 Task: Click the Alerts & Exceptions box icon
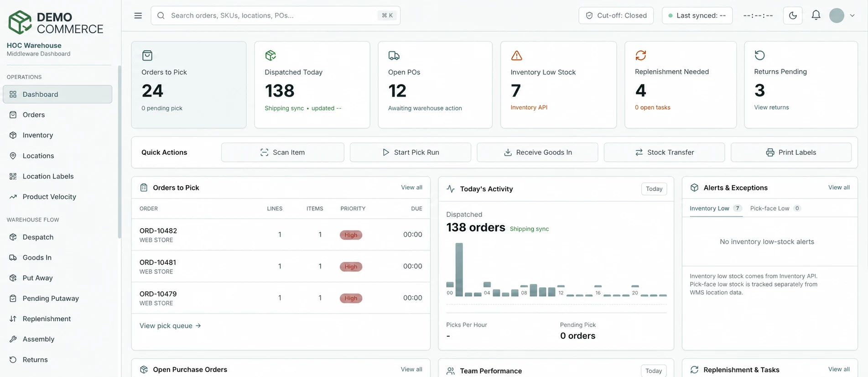(x=694, y=188)
